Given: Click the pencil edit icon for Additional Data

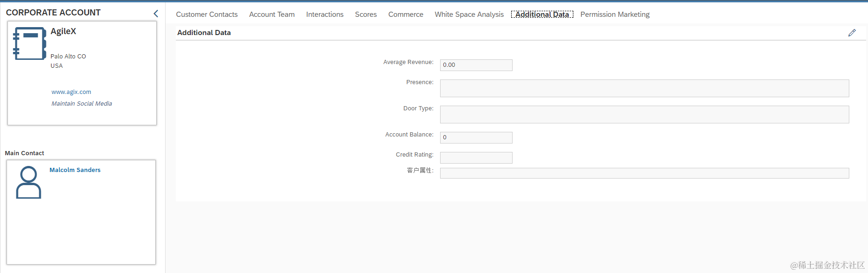Looking at the screenshot, I should pos(852,33).
